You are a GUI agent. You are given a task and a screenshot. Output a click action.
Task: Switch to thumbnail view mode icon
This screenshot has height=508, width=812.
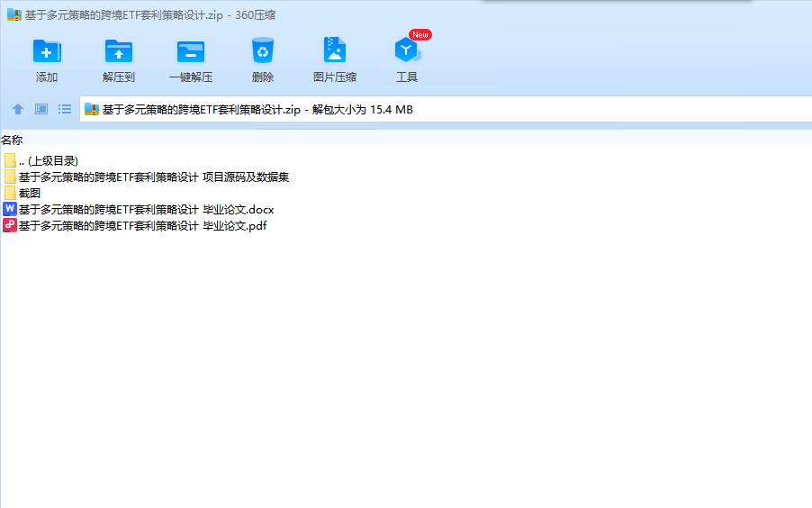[41, 109]
